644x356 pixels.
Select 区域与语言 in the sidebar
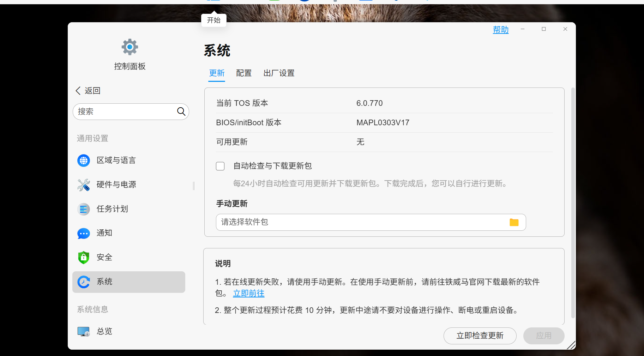point(129,161)
